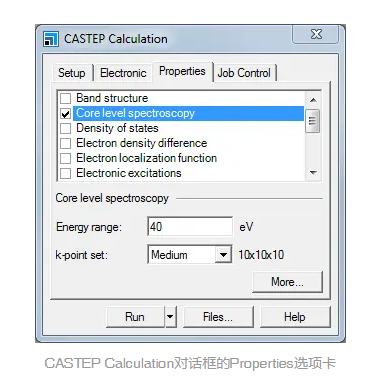
Task: Check the Density of states option
Action: tap(65, 128)
